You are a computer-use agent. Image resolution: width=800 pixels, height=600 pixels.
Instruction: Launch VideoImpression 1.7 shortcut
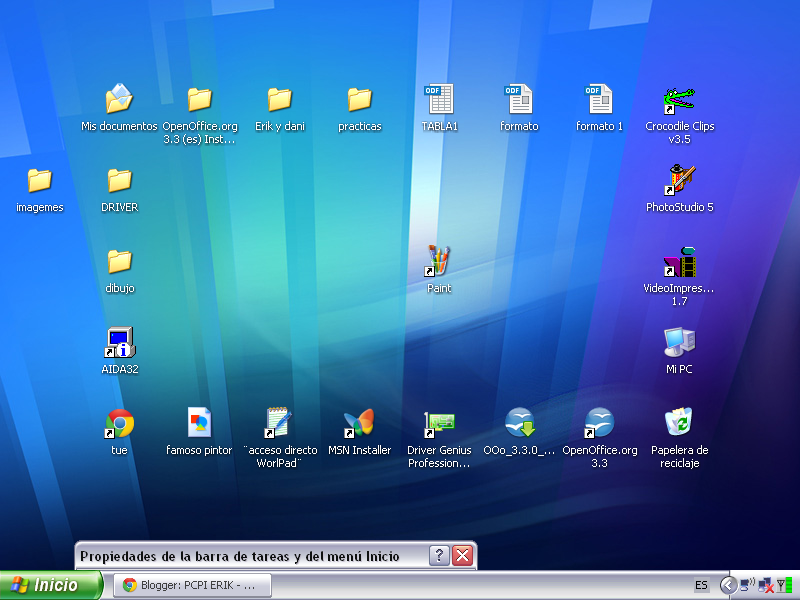pyautogui.click(x=679, y=262)
